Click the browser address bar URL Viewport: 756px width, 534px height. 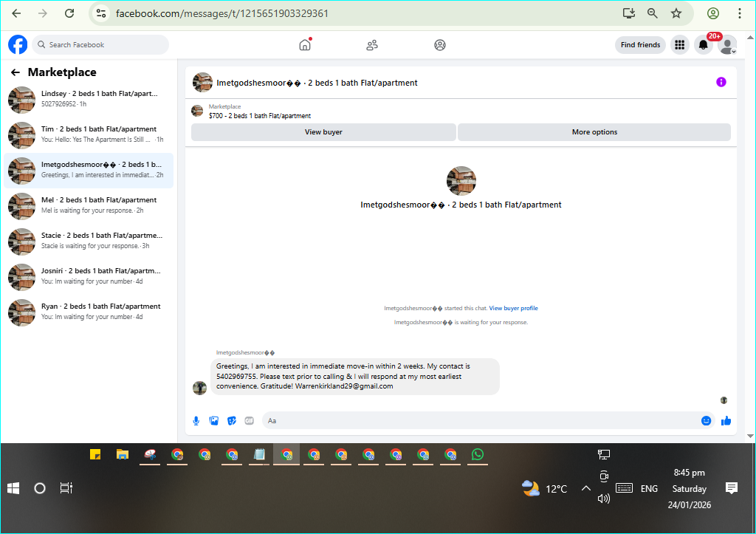pos(222,13)
